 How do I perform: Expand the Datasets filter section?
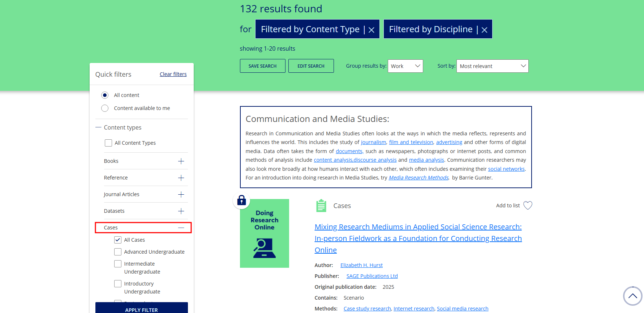coord(181,211)
